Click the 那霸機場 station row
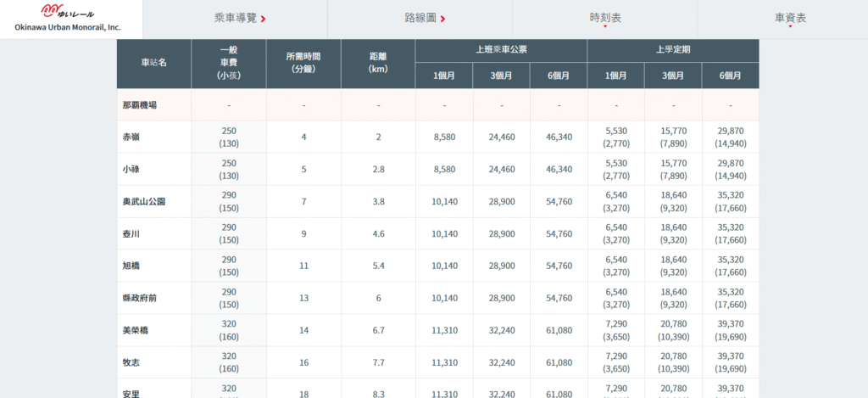 [x=140, y=105]
